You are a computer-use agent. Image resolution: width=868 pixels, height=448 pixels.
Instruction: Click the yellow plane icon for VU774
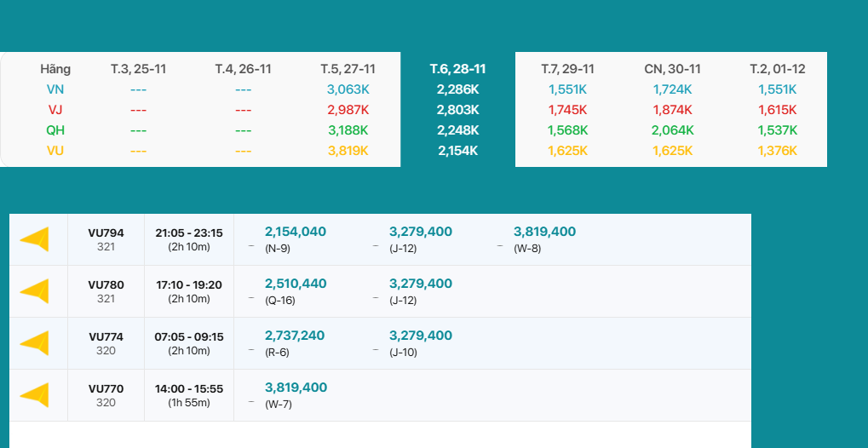click(x=35, y=343)
